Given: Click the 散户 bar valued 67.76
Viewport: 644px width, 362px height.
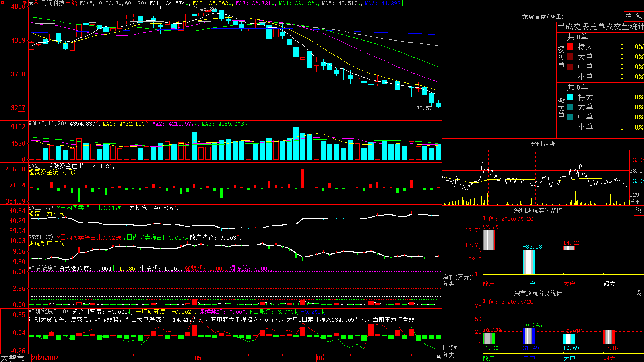Looking at the screenshot, I should (488, 240).
